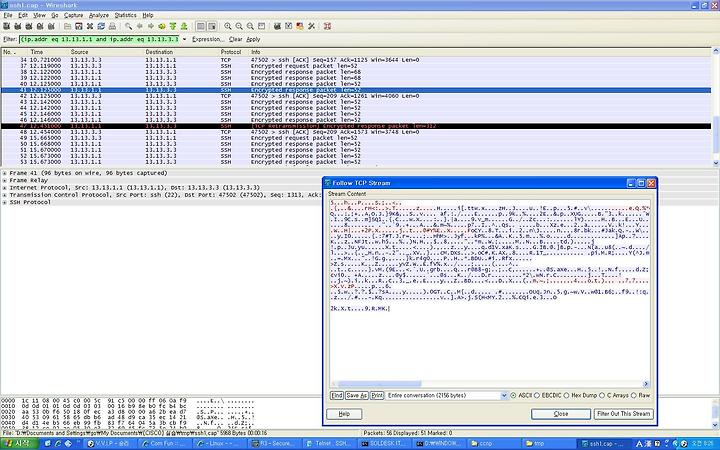Click Print in stream dialog
Viewport: 720px width, 450px height.
click(x=377, y=395)
